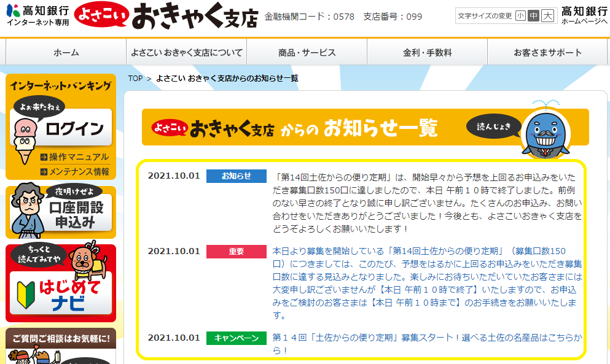This screenshot has width=610, height=364.
Task: Click the 文字サイズの変更 label
Action: pyautogui.click(x=485, y=16)
